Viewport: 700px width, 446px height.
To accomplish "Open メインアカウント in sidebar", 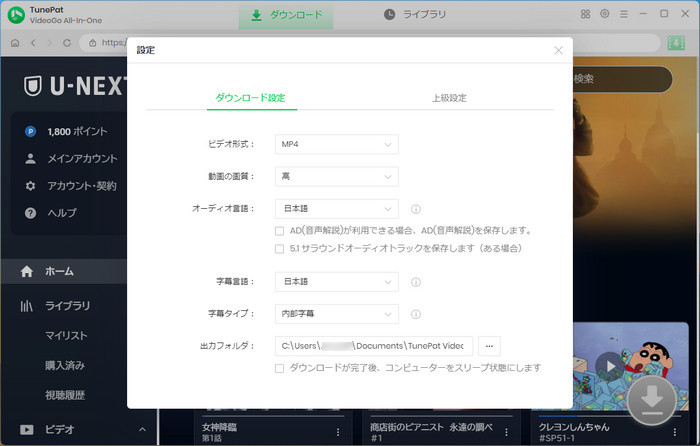I will [82, 158].
